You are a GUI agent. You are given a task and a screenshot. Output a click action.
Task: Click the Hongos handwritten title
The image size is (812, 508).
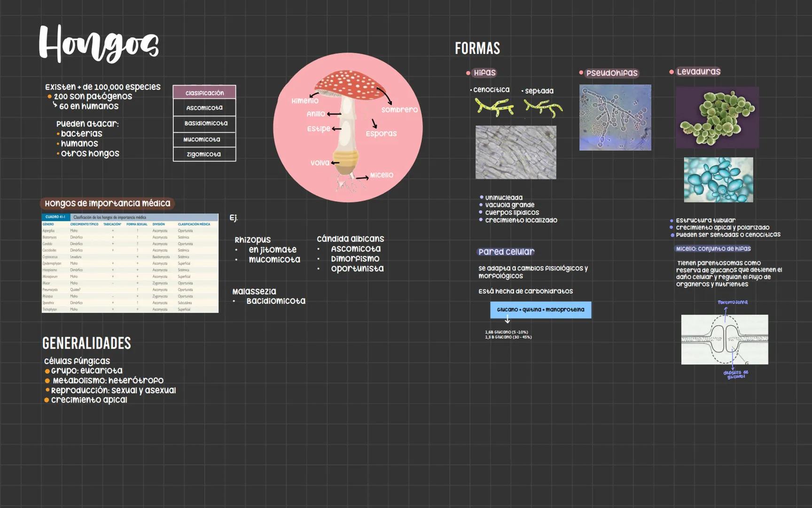coord(99,44)
